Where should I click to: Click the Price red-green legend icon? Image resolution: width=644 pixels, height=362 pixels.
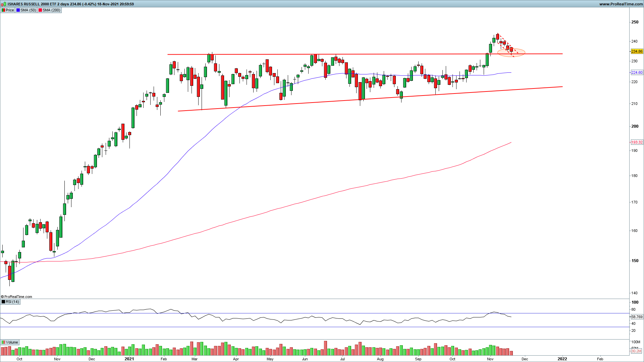click(x=3, y=10)
